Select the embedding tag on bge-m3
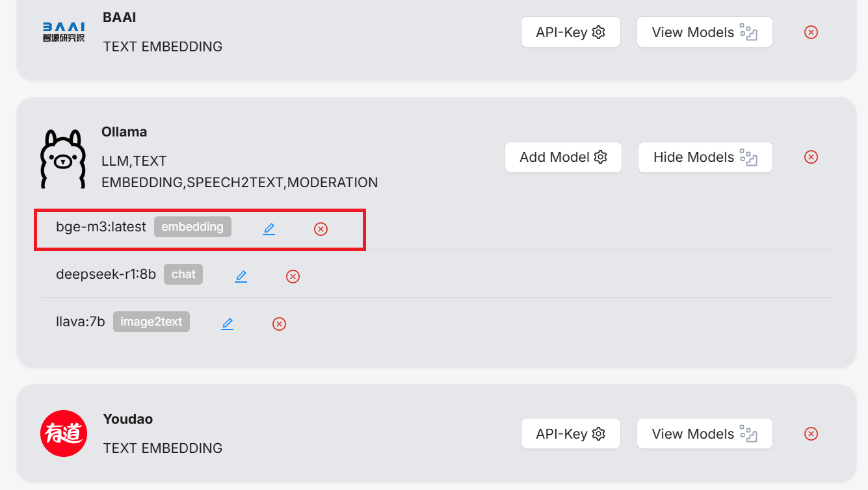The width and height of the screenshot is (868, 490). [x=192, y=227]
